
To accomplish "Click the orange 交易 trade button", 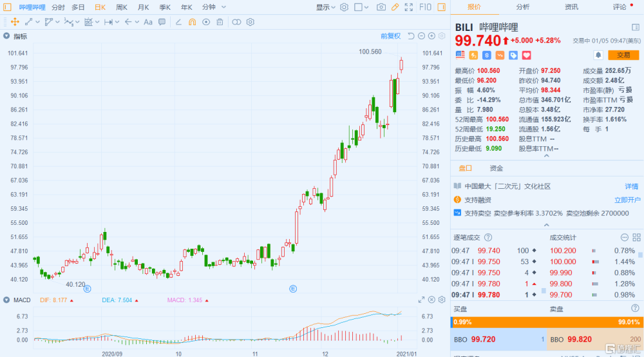I will 623,55.
